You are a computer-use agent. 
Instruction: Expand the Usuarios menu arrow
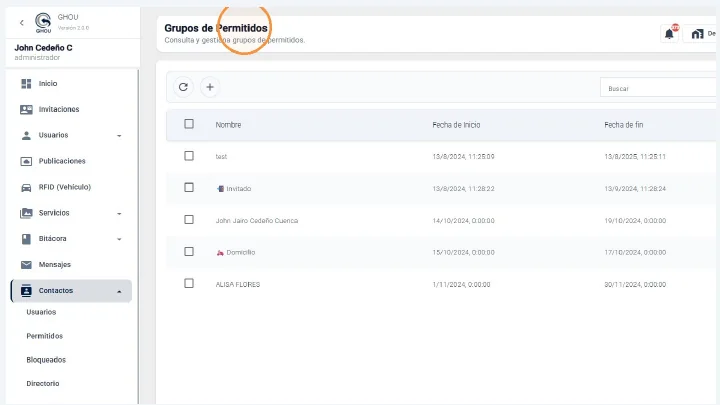(x=119, y=136)
